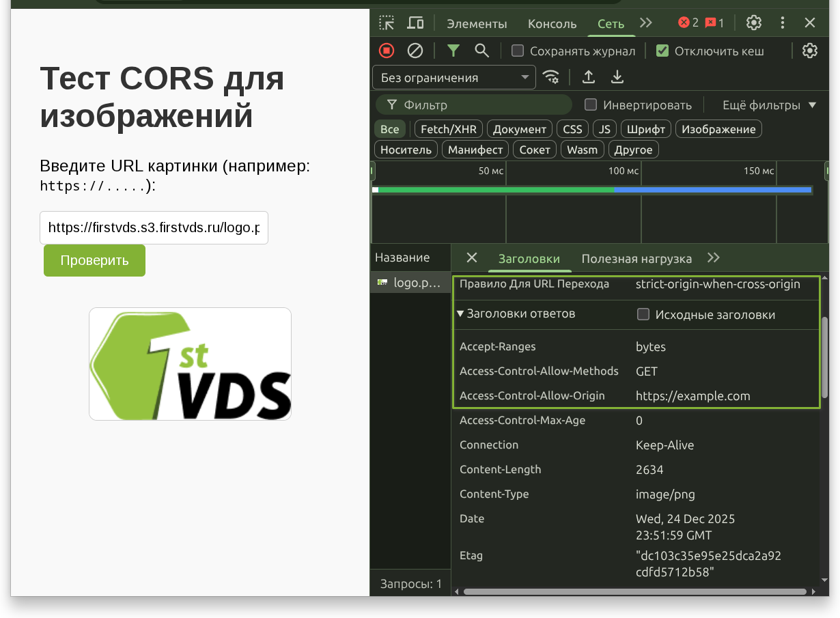Screen dimensions: 840x618
Task: Activate the inspect element picker icon
Action: click(x=387, y=23)
